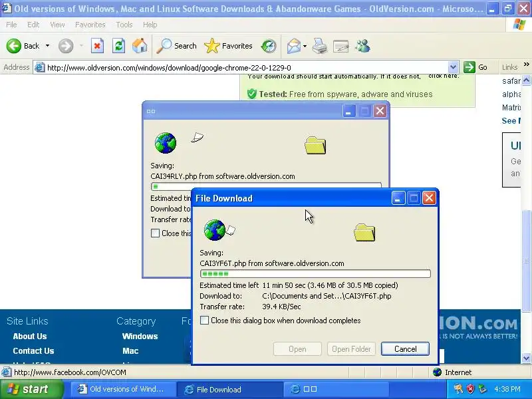This screenshot has width=532, height=399.
Task: Click the disabled Open Folder button
Action: coord(351,348)
